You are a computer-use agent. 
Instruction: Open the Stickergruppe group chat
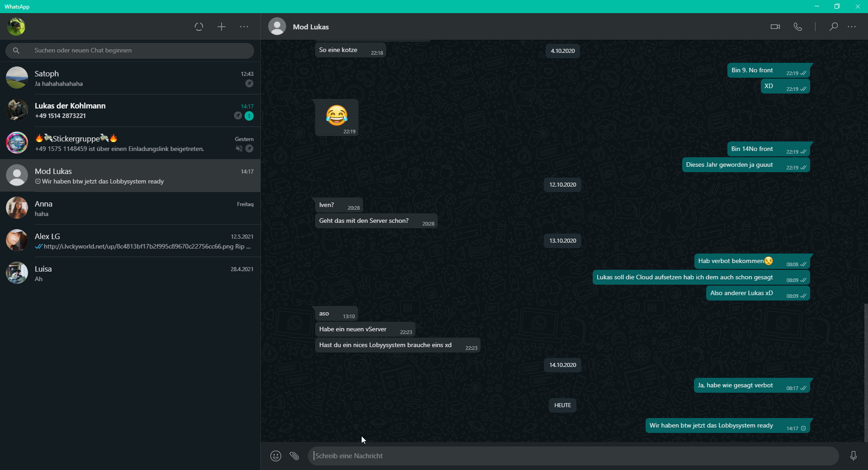tap(130, 143)
